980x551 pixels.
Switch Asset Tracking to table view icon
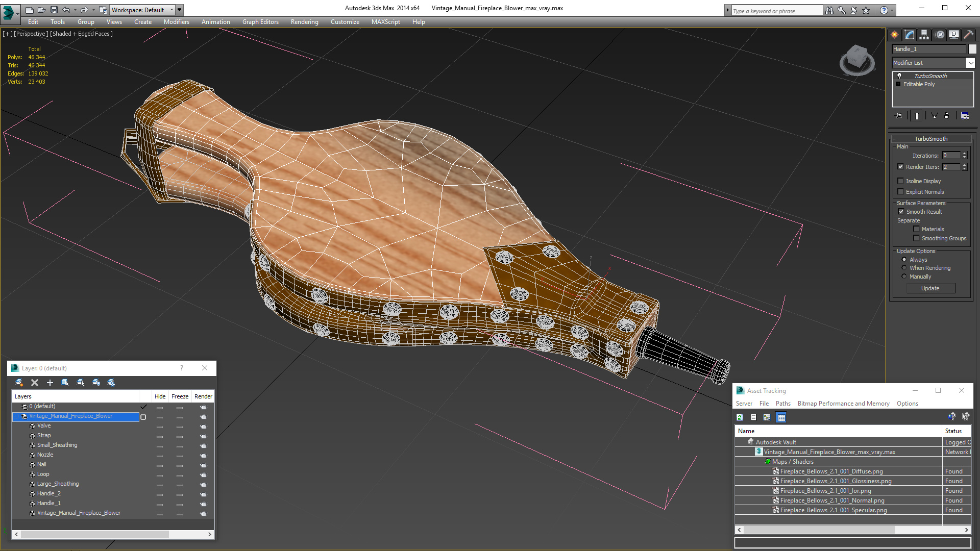[x=781, y=417]
